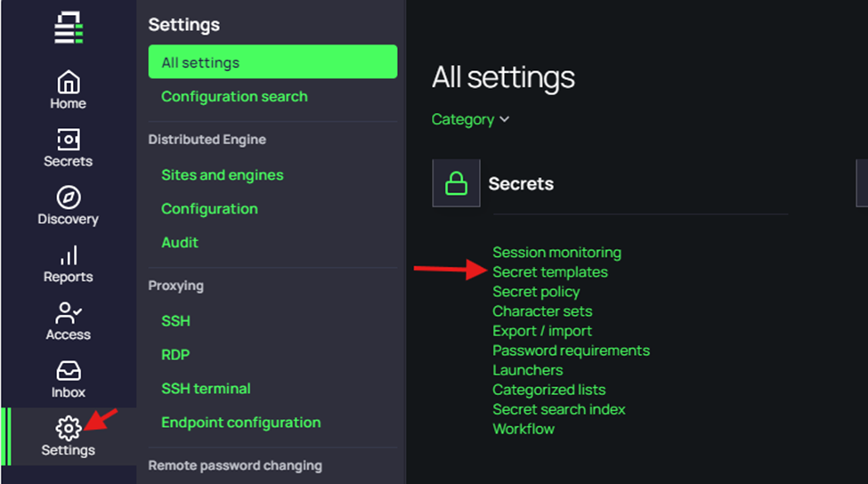Open Sites and engines settings
Viewport: 868px width, 484px height.
pos(222,174)
